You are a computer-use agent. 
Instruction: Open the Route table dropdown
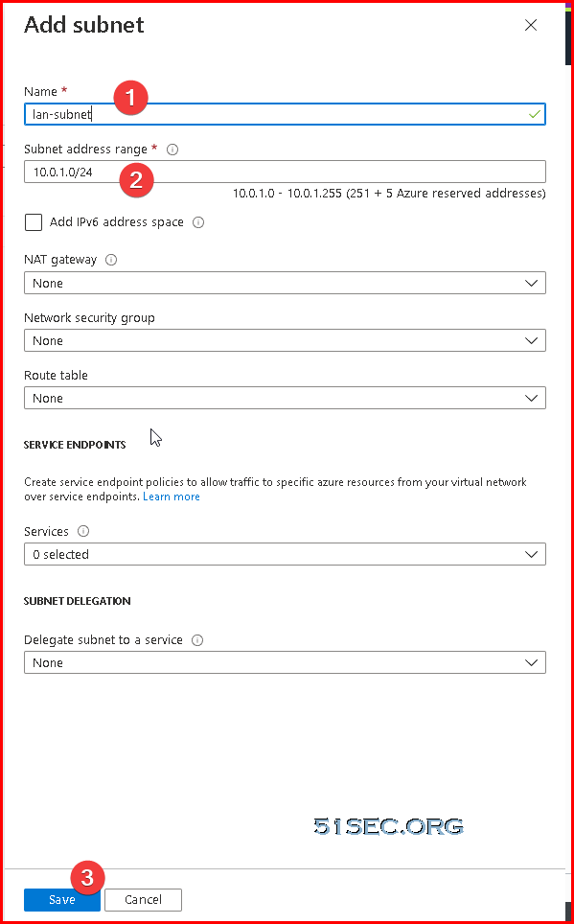(x=285, y=399)
